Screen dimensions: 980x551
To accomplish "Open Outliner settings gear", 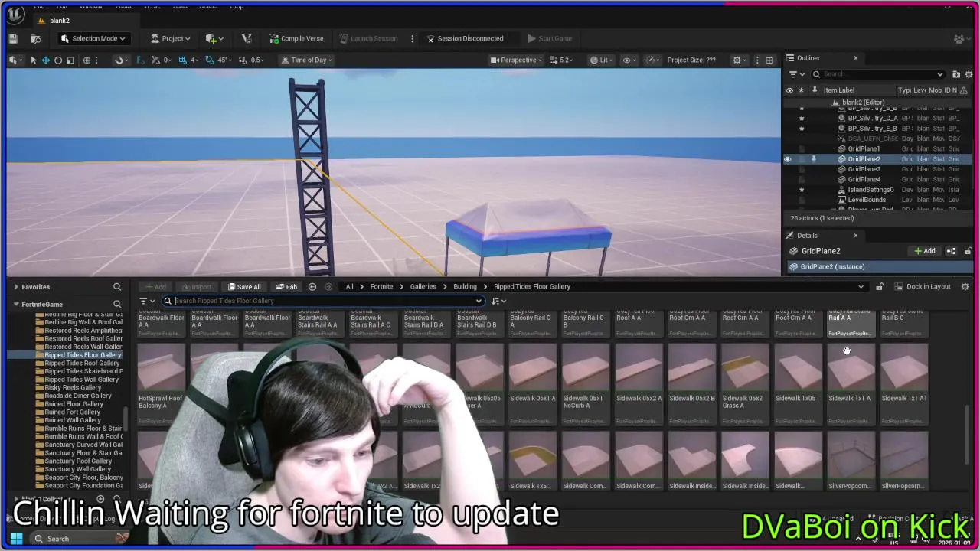I will coord(969,74).
